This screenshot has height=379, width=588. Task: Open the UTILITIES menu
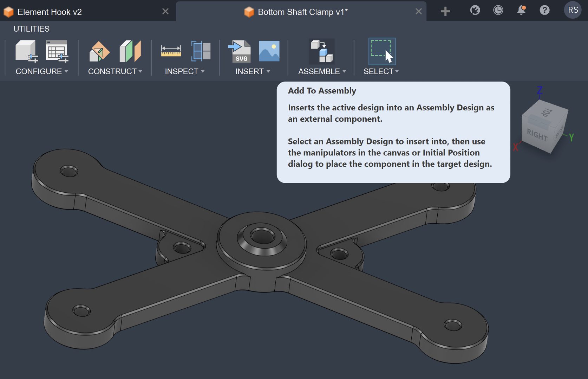point(31,28)
